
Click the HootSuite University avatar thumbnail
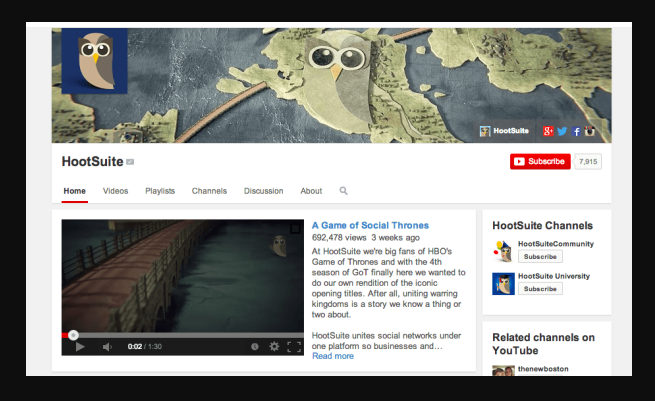coord(503,284)
